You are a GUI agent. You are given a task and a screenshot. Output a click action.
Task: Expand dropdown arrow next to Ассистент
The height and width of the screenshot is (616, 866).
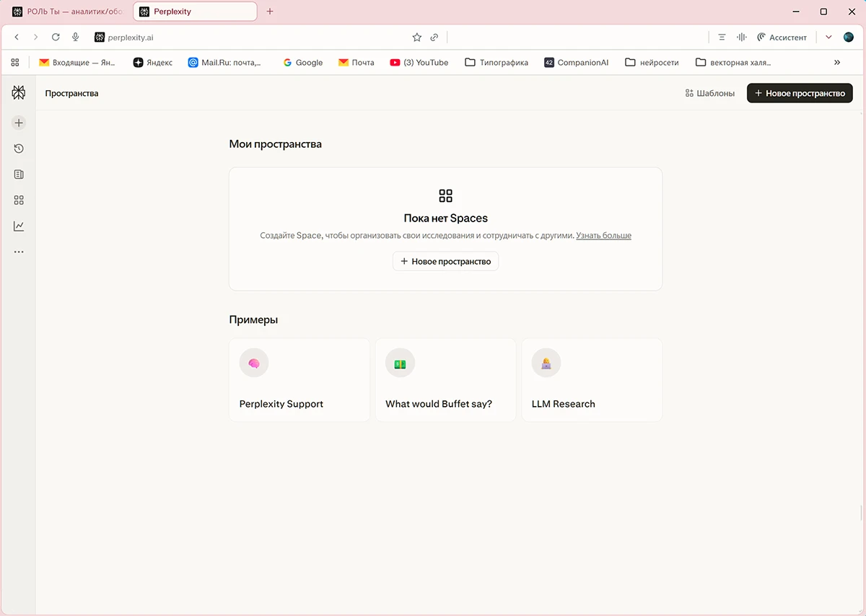[828, 38]
